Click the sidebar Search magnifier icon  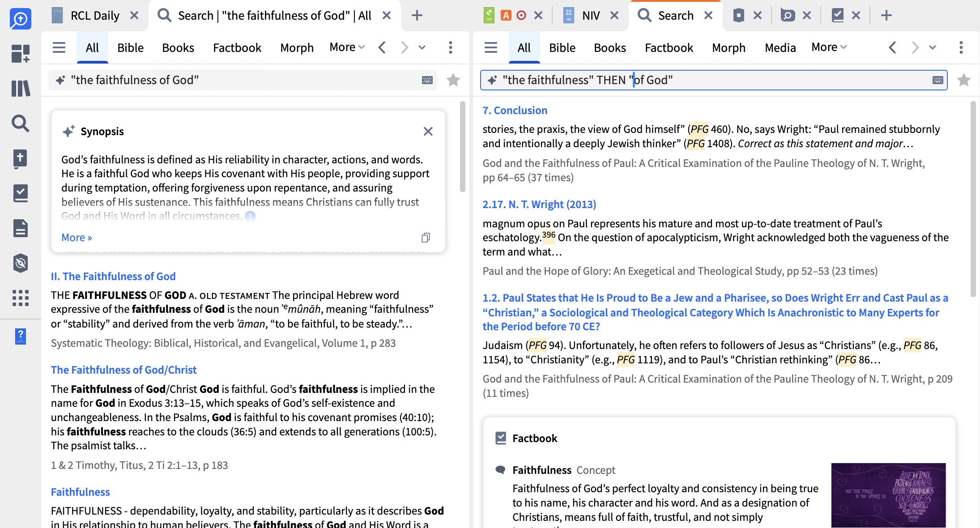pyautogui.click(x=21, y=123)
